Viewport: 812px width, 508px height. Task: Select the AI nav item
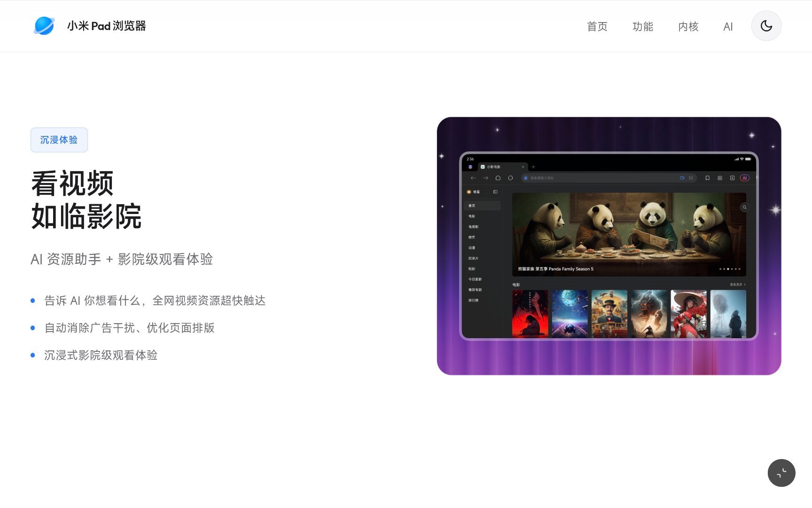pos(728,26)
